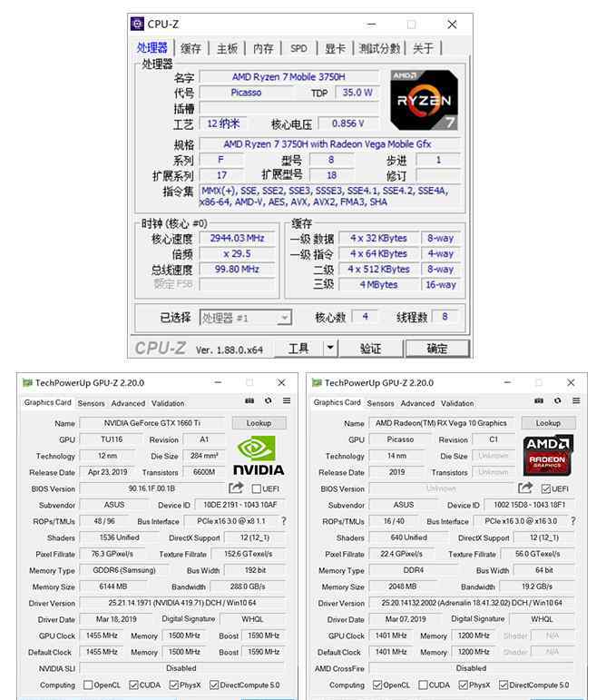Open the 显卡 tab
This screenshot has height=700, width=606.
point(335,49)
